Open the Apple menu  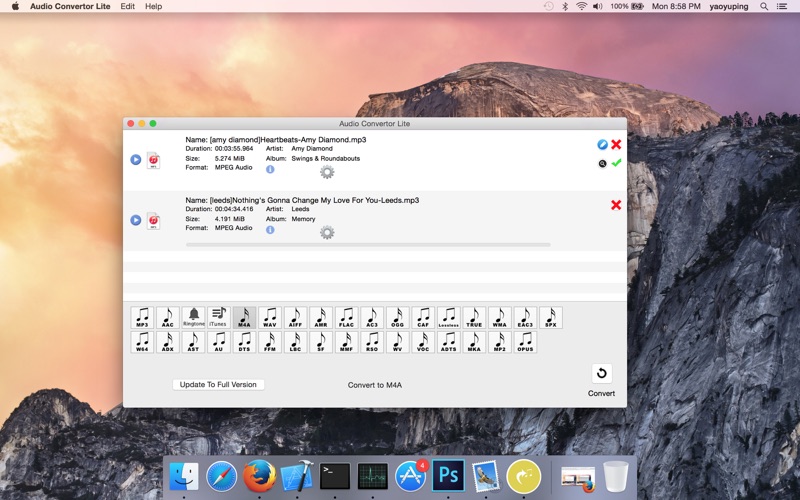pyautogui.click(x=15, y=6)
